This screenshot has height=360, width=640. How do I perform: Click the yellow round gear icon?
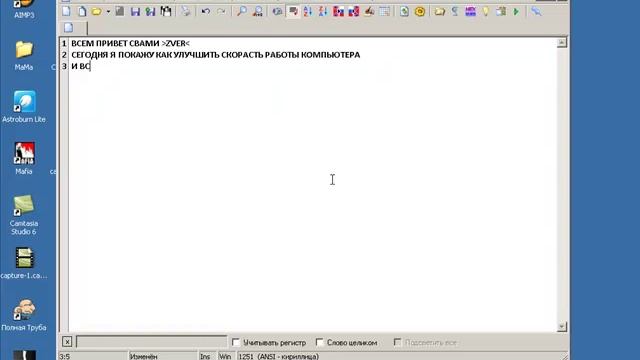(x=420, y=11)
